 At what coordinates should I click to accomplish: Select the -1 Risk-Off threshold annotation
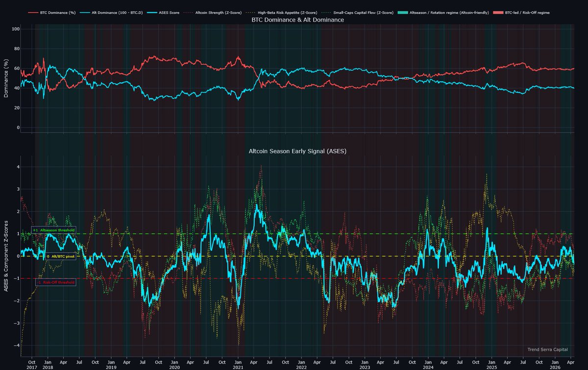[x=54, y=282]
